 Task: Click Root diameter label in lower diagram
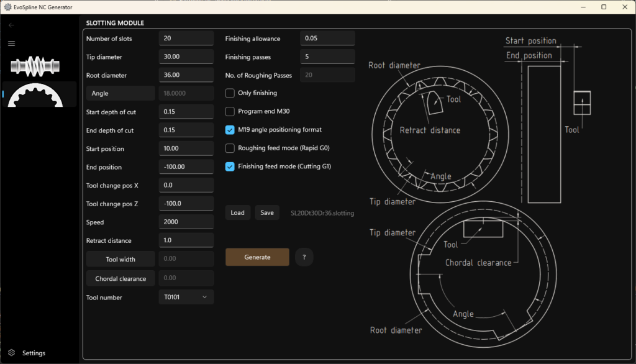pyautogui.click(x=396, y=330)
